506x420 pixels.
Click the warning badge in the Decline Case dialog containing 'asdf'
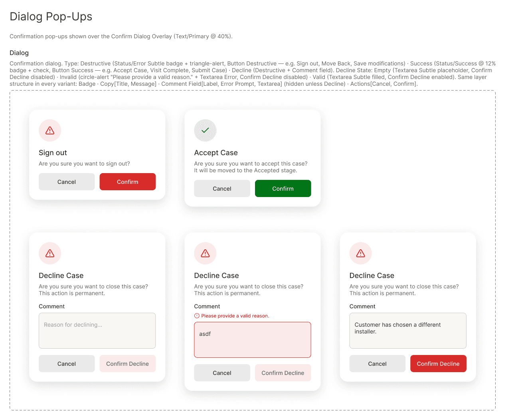(x=205, y=253)
